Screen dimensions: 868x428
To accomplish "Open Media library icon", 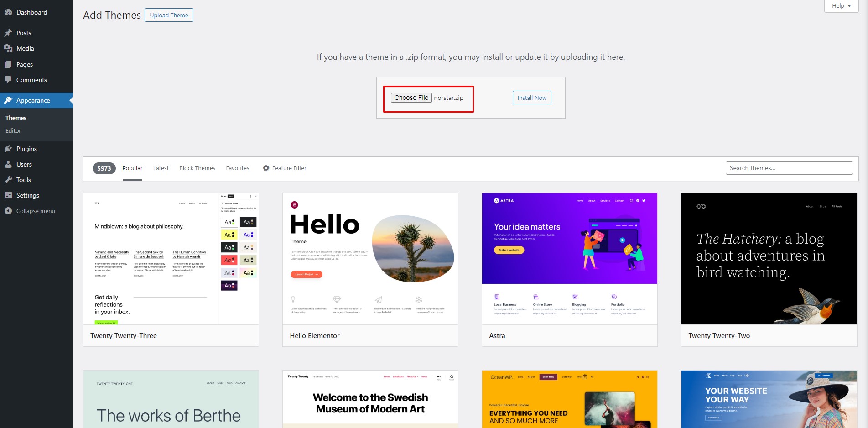I will click(x=8, y=48).
